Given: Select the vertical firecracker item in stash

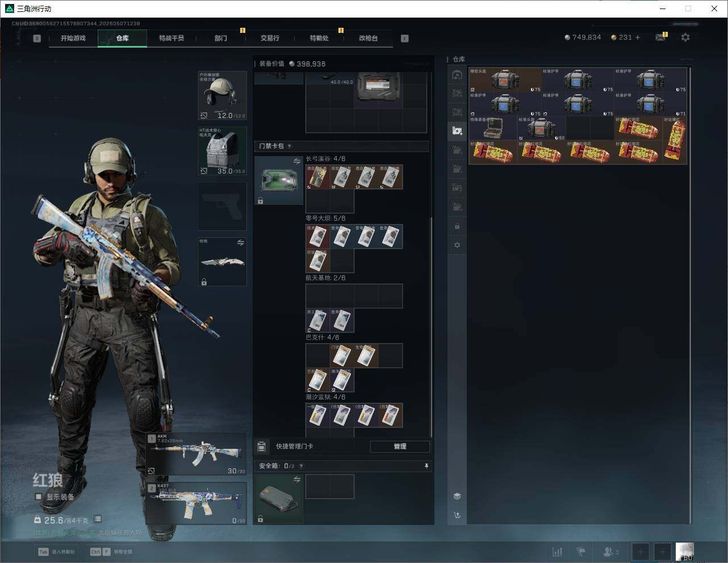Looking at the screenshot, I should pyautogui.click(x=675, y=140).
